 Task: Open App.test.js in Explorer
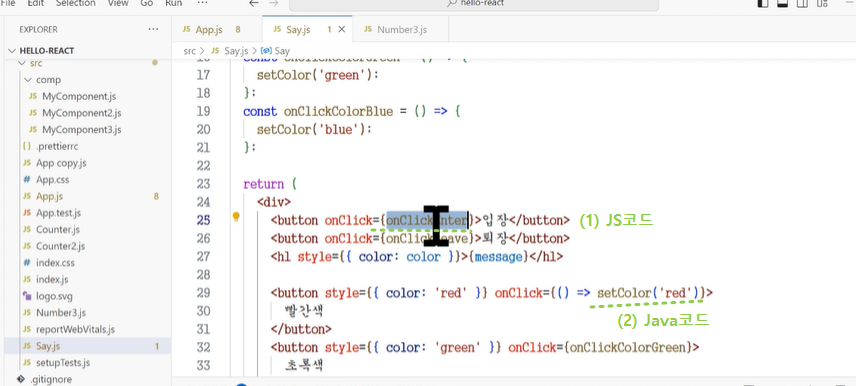(x=58, y=213)
